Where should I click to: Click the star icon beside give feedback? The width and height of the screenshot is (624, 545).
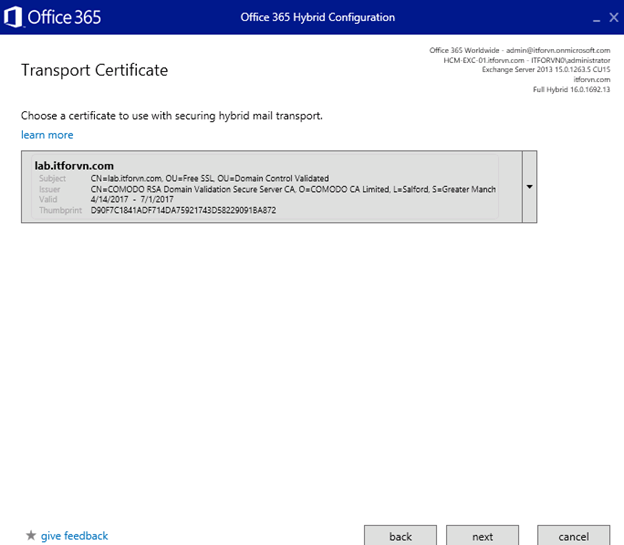pos(30,536)
